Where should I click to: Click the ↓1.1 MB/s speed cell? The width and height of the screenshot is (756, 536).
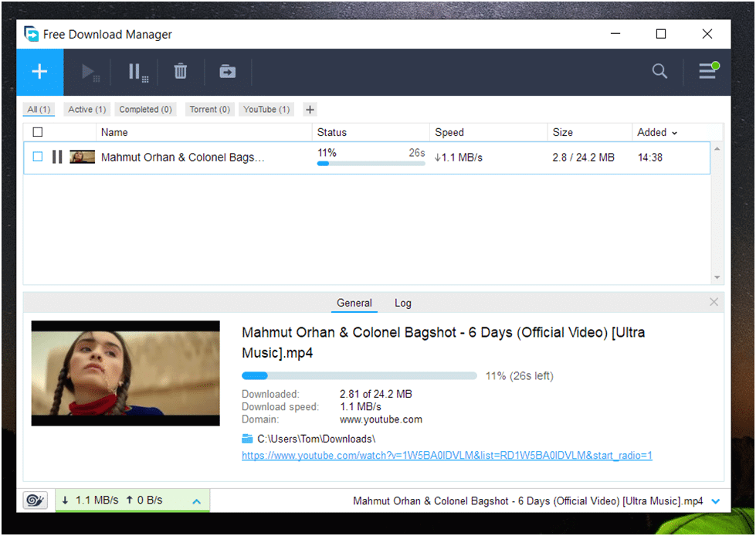[x=458, y=157]
